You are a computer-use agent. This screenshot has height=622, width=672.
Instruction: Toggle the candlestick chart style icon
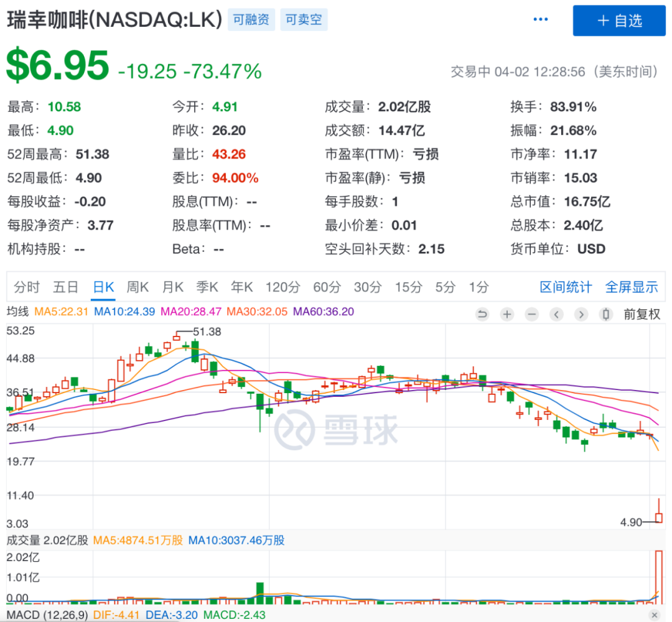coord(605,314)
